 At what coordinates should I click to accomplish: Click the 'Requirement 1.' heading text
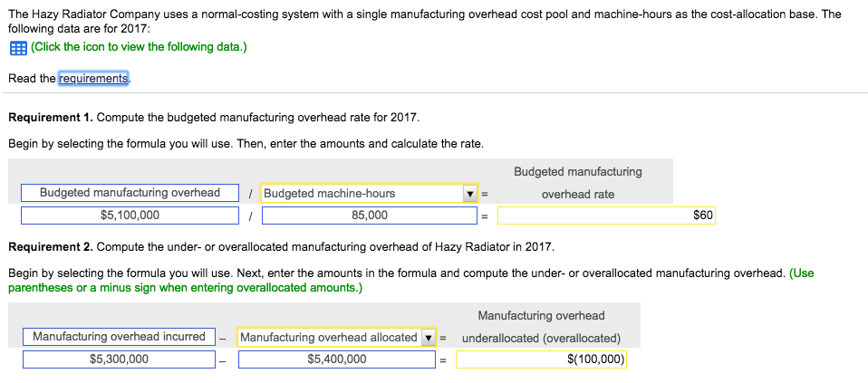[52, 118]
